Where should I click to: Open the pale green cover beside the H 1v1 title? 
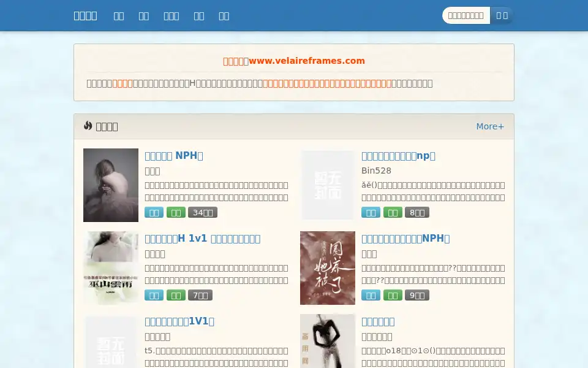coord(111,268)
